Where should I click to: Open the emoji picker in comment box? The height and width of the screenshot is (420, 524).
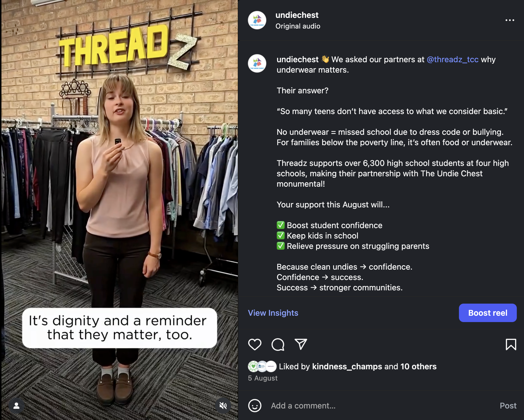click(x=255, y=406)
